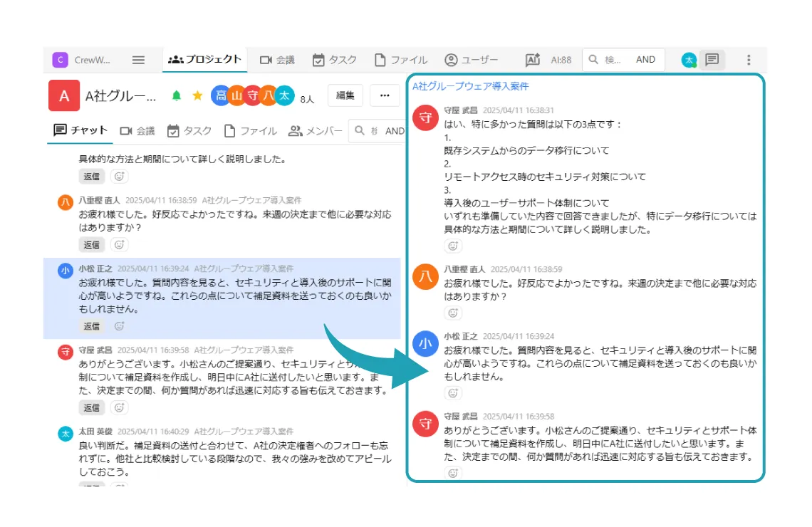Toggle the yellow favorite star
This screenshot has height=527, width=812.
pos(197,95)
